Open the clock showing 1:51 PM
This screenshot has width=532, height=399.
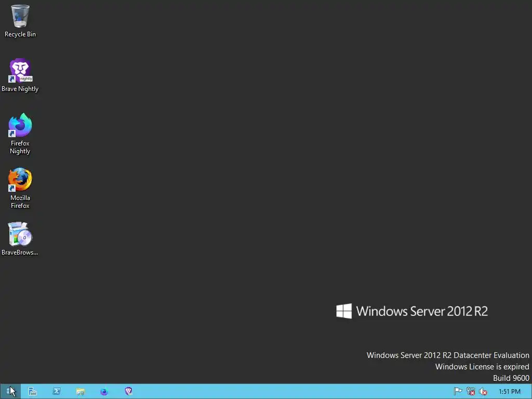509,392
